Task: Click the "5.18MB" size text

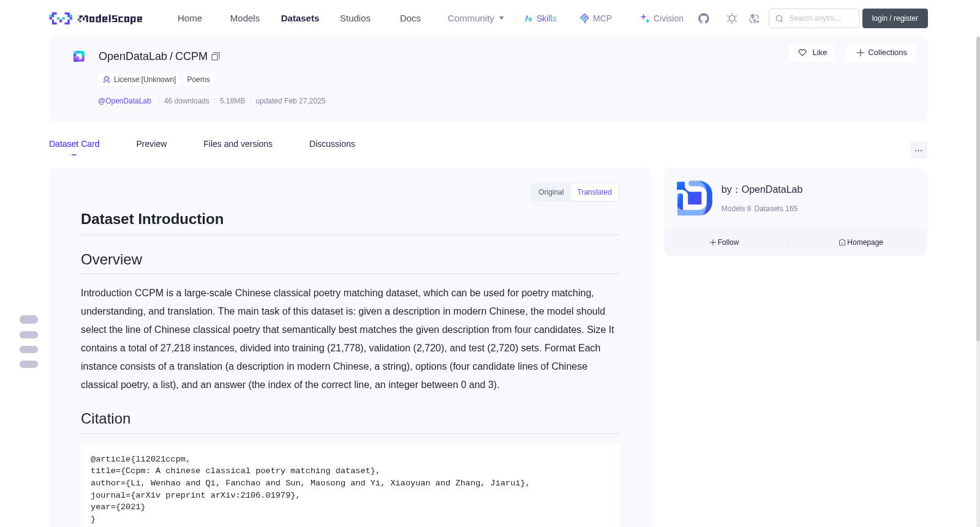Action: point(232,101)
